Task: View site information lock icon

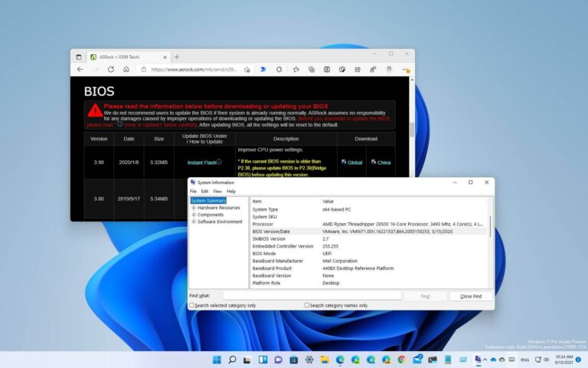Action: (144, 70)
